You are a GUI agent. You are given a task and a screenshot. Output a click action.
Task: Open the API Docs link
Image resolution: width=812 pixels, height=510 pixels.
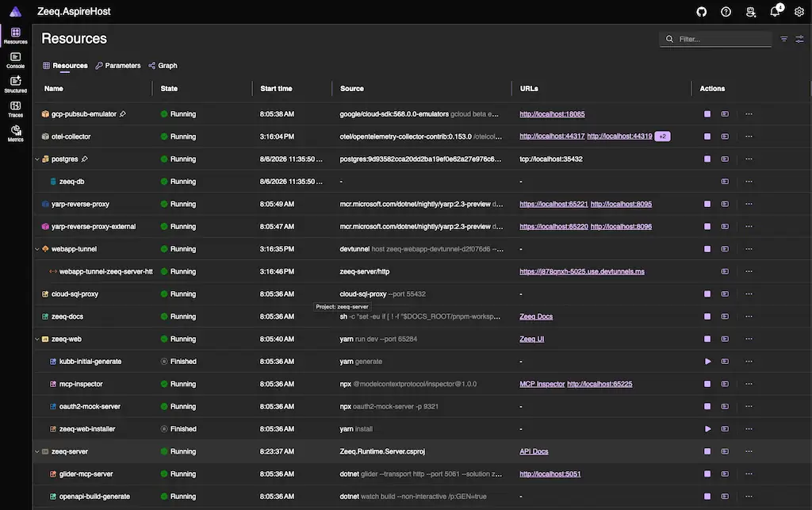[x=534, y=451]
